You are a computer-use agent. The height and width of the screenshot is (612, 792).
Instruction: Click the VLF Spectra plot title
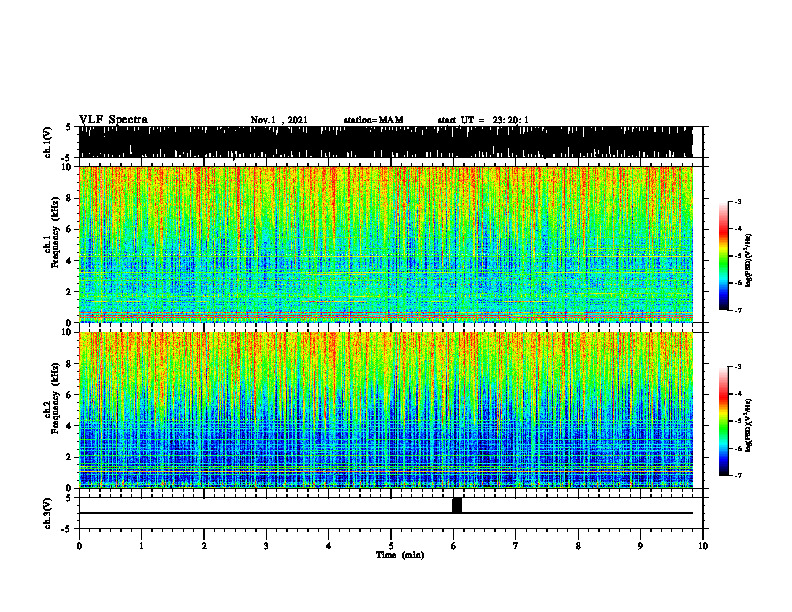(113, 120)
